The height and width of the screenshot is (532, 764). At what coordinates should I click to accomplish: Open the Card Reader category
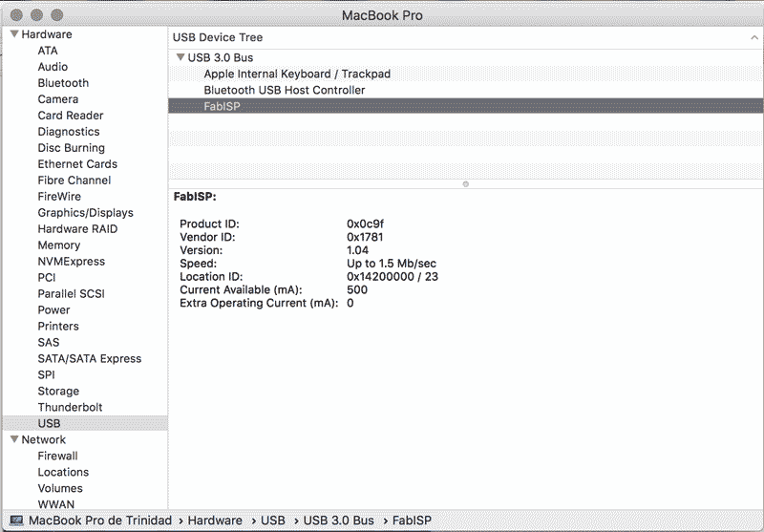71,116
